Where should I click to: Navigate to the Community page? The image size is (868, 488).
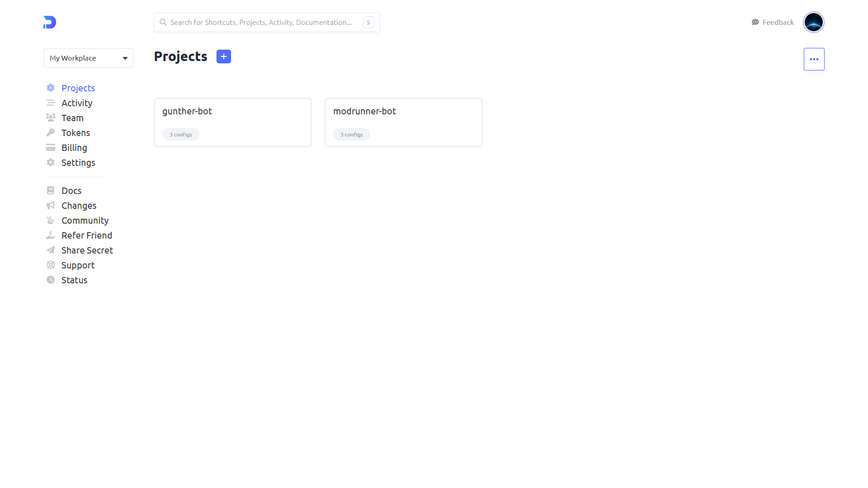tap(85, 221)
